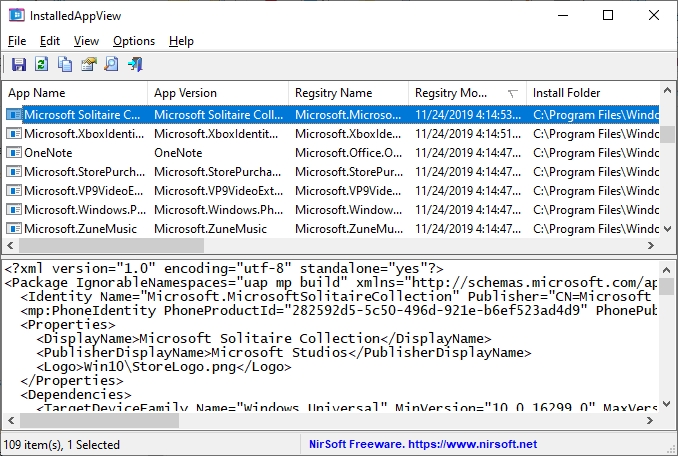Image resolution: width=678 pixels, height=456 pixels.
Task: Open Properties via the toolbar icon
Action: click(x=88, y=65)
